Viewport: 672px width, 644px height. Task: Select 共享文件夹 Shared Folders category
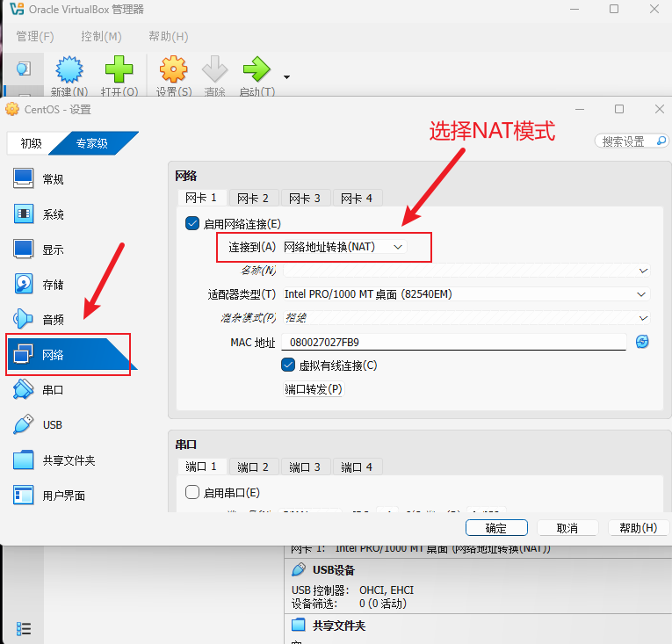point(69,460)
